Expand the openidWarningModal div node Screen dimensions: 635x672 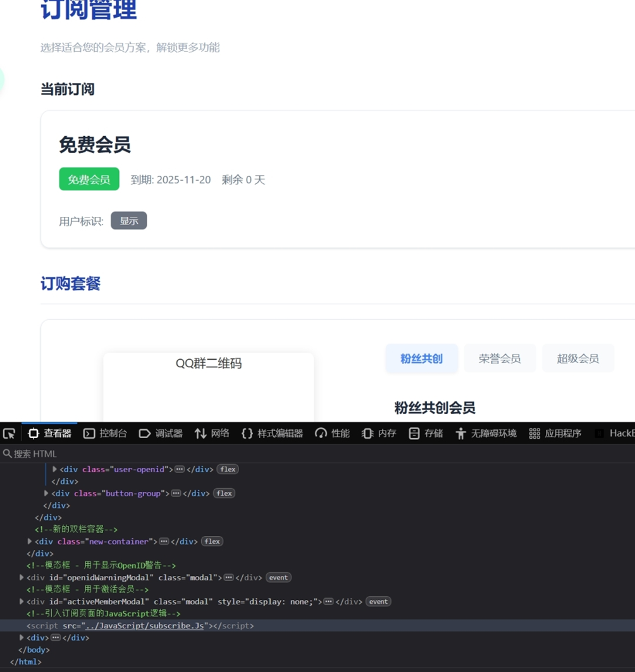(x=22, y=577)
